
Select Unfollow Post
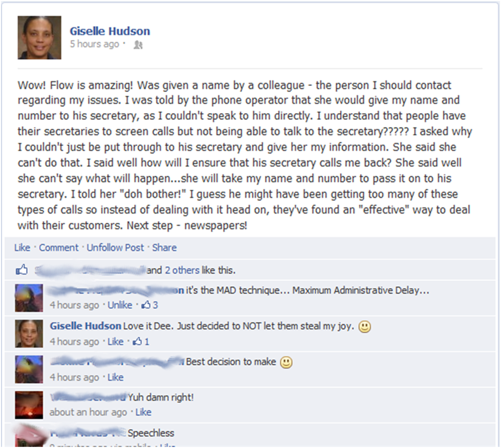pos(115,247)
